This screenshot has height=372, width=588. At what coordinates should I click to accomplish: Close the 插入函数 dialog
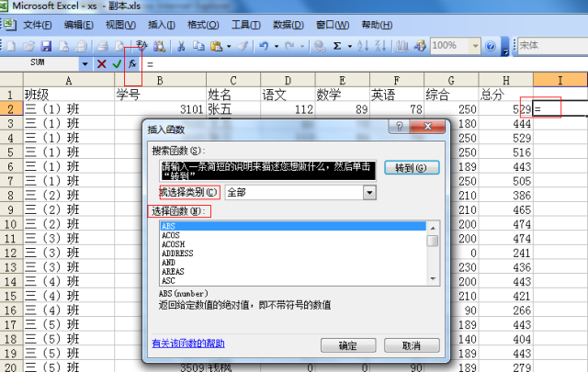pos(427,127)
